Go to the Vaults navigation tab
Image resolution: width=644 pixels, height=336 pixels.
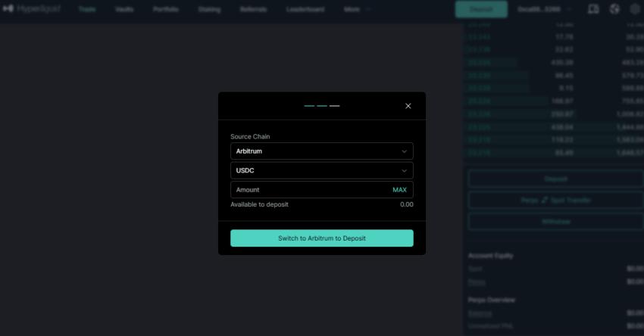124,9
